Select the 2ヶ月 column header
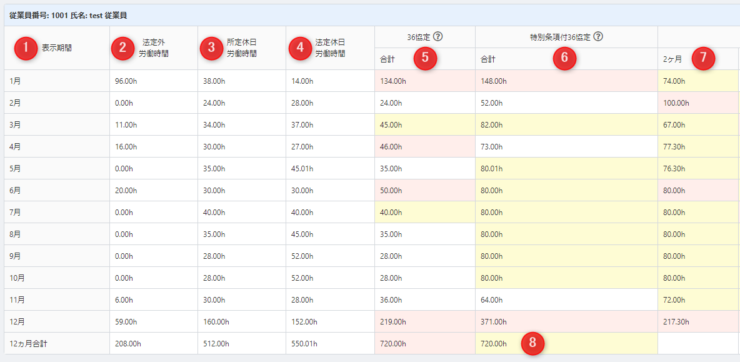 pyautogui.click(x=698, y=59)
